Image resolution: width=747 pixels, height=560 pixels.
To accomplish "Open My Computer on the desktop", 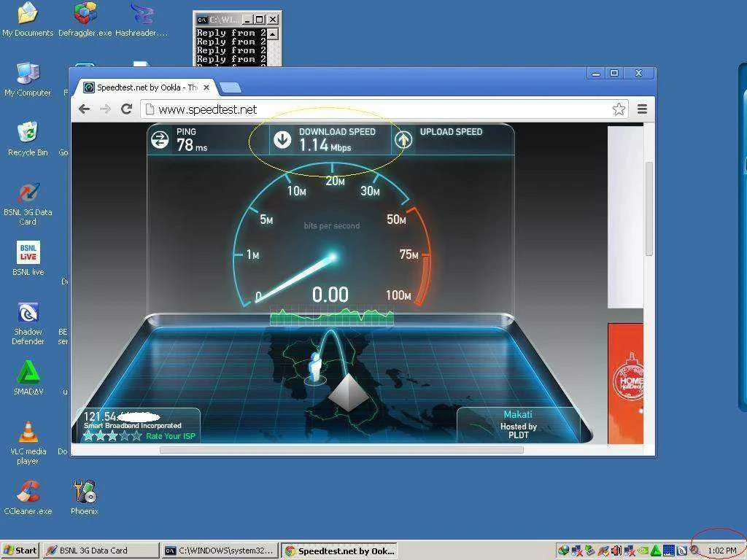I will click(28, 79).
